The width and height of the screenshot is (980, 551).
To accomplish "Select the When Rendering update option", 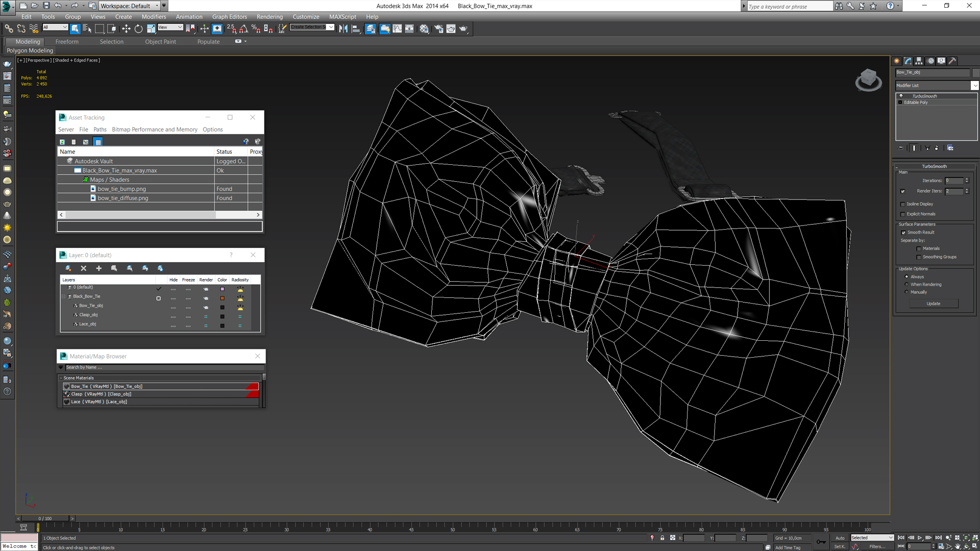I will 906,285.
